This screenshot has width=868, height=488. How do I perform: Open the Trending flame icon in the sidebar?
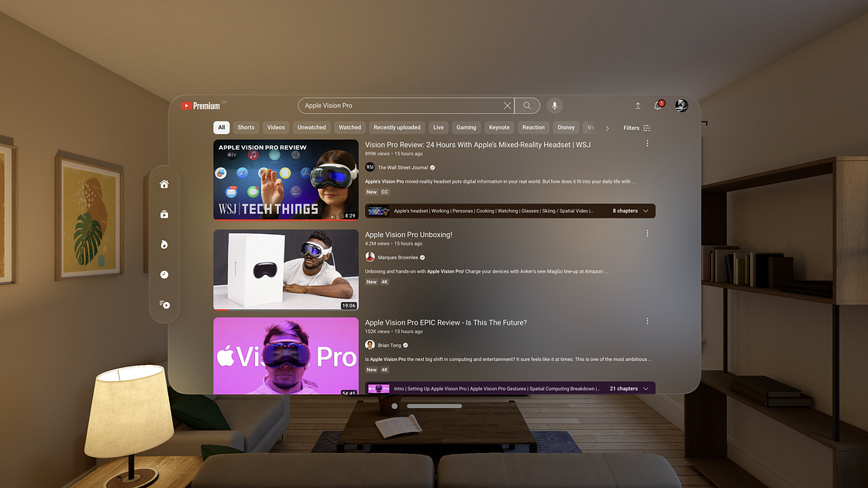164,245
